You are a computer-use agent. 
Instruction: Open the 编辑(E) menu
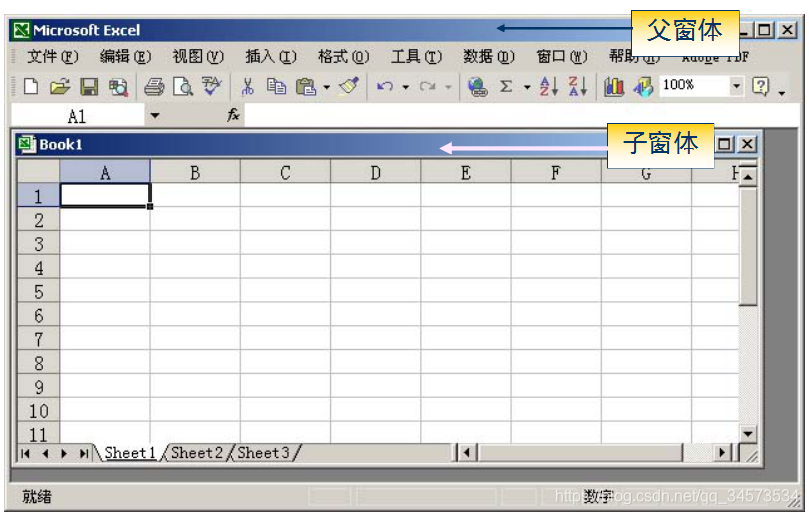(x=125, y=56)
